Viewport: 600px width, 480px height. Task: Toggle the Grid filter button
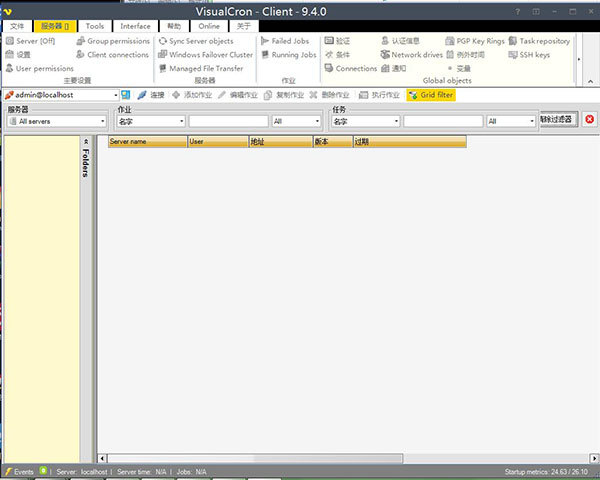[431, 95]
